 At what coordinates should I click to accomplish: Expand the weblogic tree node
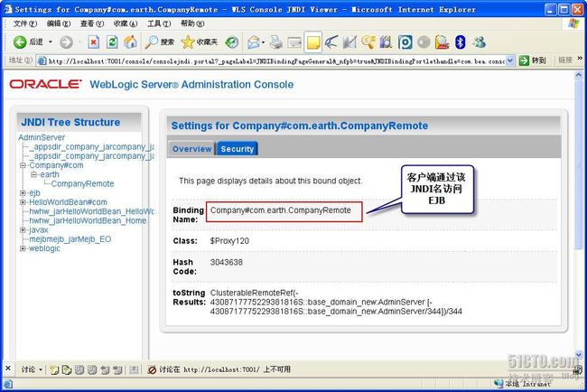click(23, 248)
